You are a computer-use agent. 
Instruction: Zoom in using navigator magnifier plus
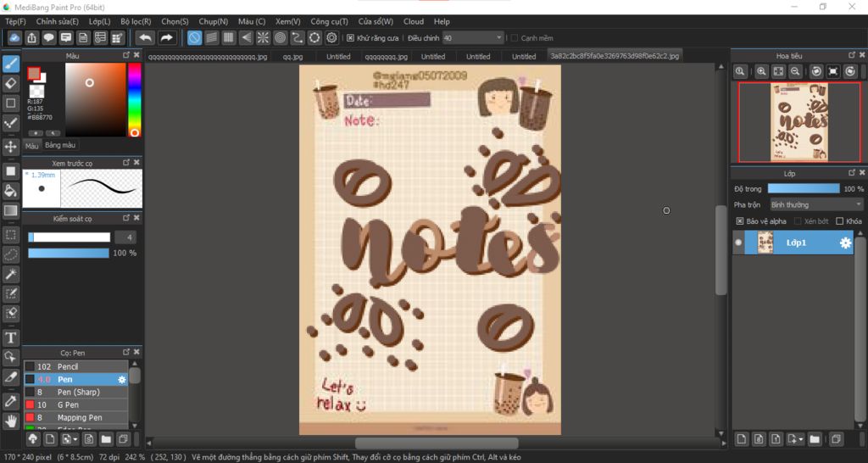pos(762,71)
